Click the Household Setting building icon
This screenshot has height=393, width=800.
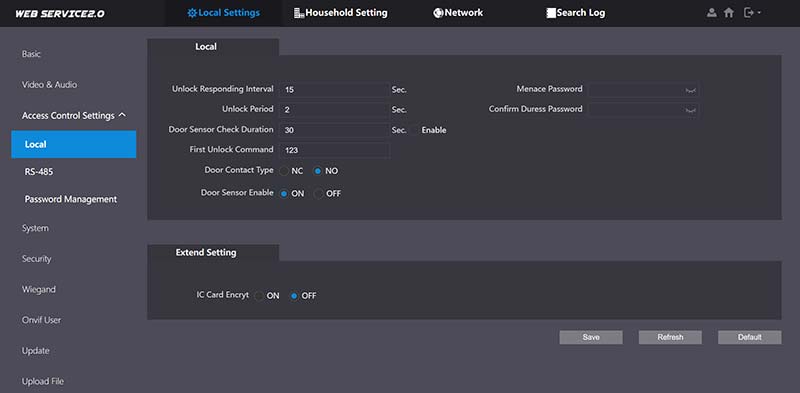point(299,13)
